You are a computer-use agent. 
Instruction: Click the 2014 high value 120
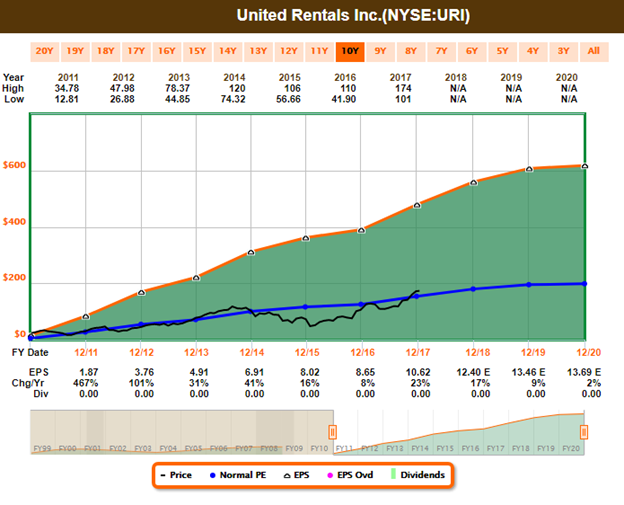[x=237, y=88]
